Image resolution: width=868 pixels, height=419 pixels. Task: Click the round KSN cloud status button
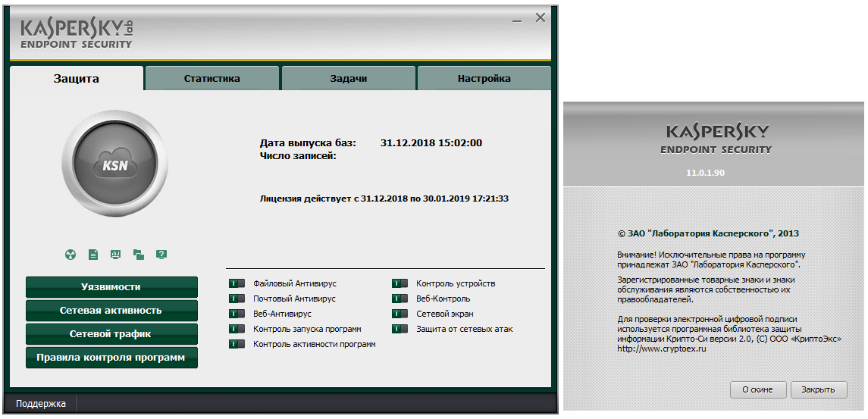click(x=115, y=164)
